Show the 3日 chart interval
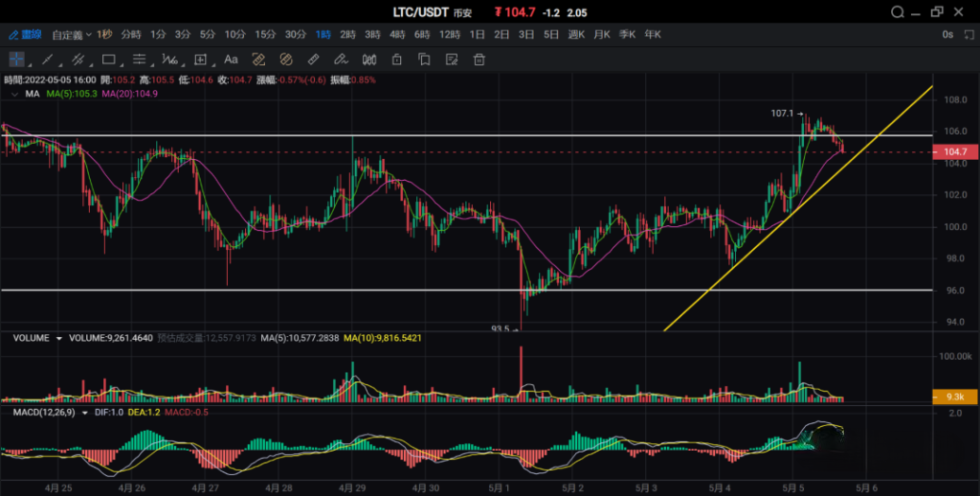Image resolution: width=980 pixels, height=496 pixels. [x=526, y=34]
